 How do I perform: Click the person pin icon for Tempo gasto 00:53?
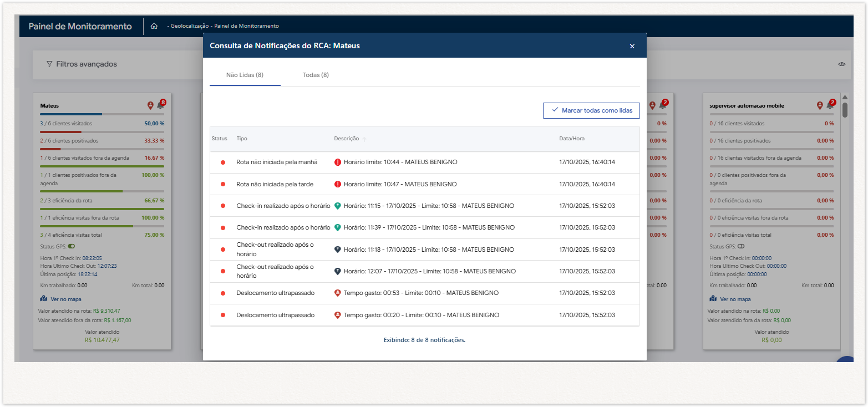point(338,293)
